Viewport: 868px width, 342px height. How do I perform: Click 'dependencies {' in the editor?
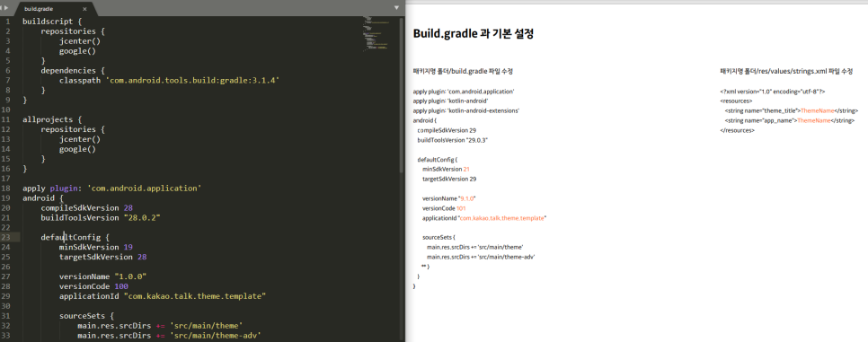(73, 70)
